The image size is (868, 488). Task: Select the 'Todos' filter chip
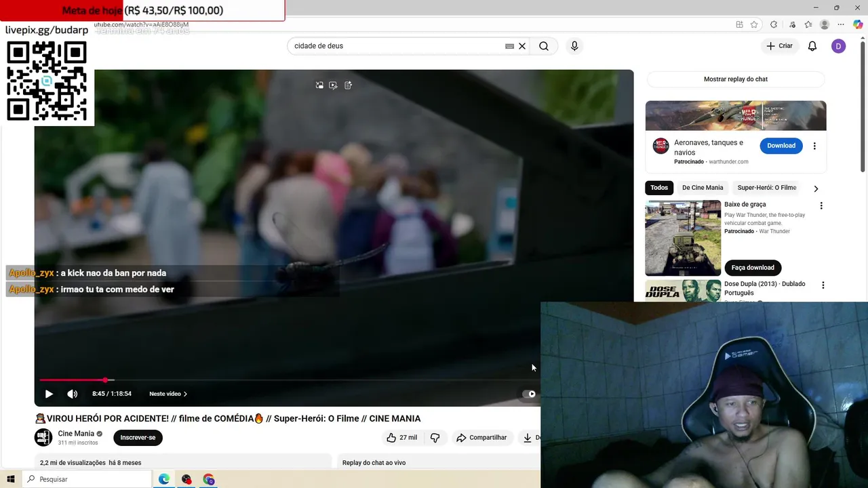coord(659,188)
